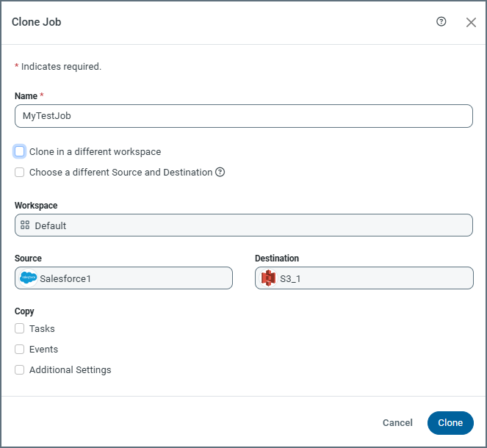Click the Name field containing MyTestJob
The width and height of the screenshot is (487, 448).
pyautogui.click(x=243, y=116)
